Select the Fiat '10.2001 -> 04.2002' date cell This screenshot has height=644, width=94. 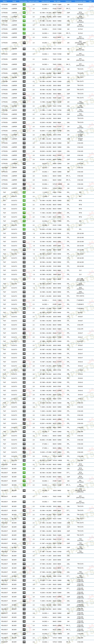[46, 428]
